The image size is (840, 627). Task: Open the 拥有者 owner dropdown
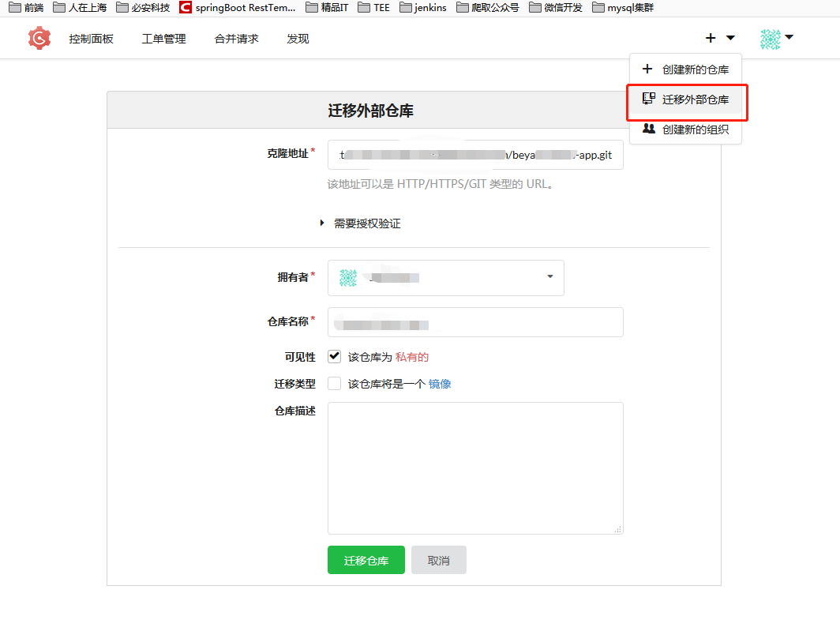pyautogui.click(x=549, y=277)
